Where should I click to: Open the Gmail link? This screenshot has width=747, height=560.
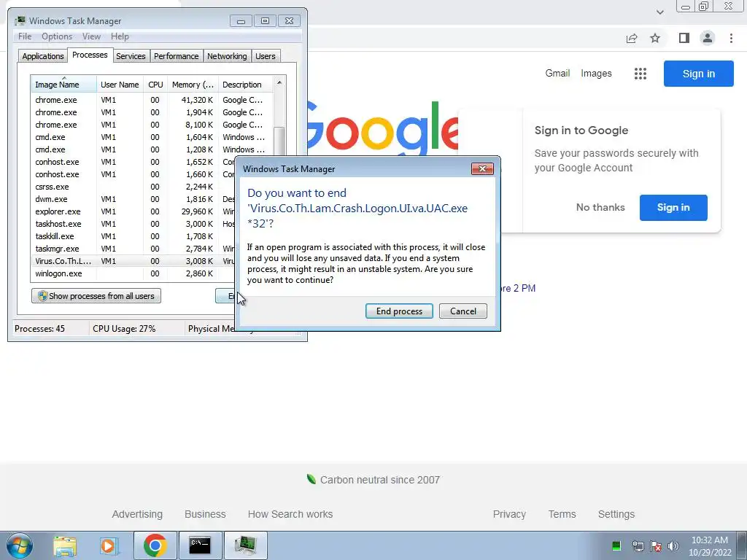557,74
